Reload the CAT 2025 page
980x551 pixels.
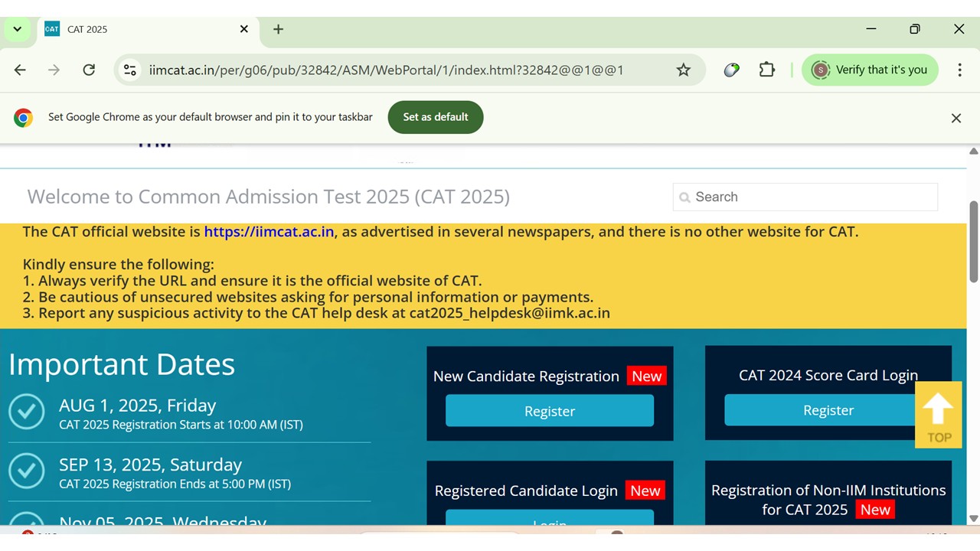pos(89,70)
